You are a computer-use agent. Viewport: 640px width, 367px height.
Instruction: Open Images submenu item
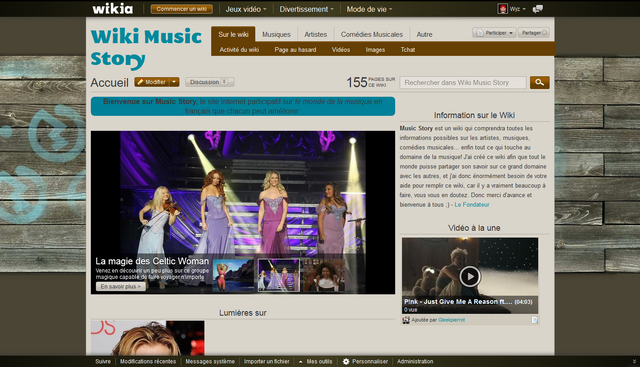point(375,49)
